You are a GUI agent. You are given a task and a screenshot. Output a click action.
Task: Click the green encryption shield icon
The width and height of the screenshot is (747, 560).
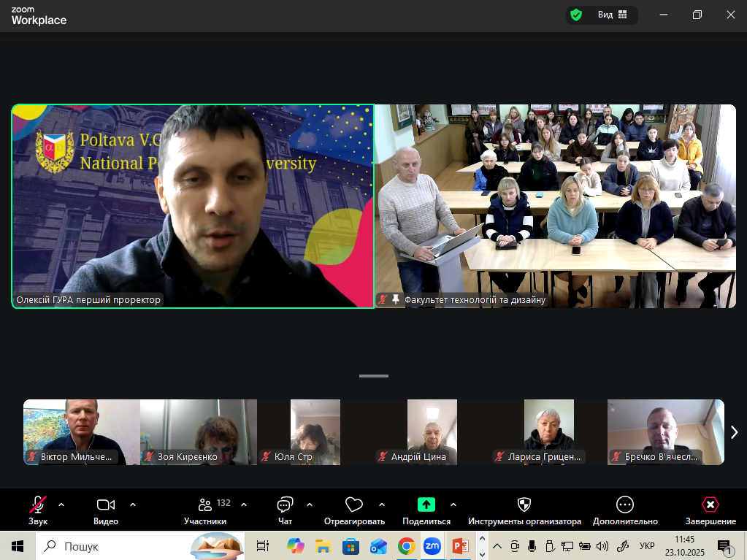coord(576,15)
